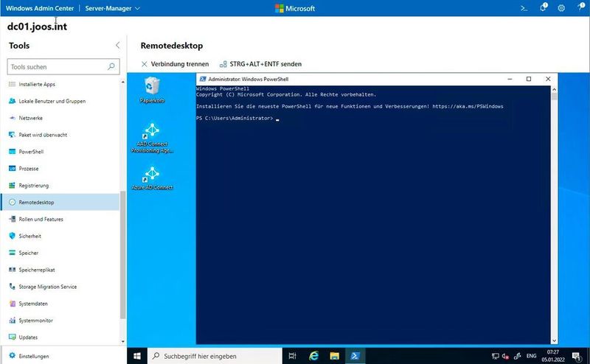Click the Speicher icon in sidebar
Image resolution: width=590 pixels, height=364 pixels.
(12, 253)
